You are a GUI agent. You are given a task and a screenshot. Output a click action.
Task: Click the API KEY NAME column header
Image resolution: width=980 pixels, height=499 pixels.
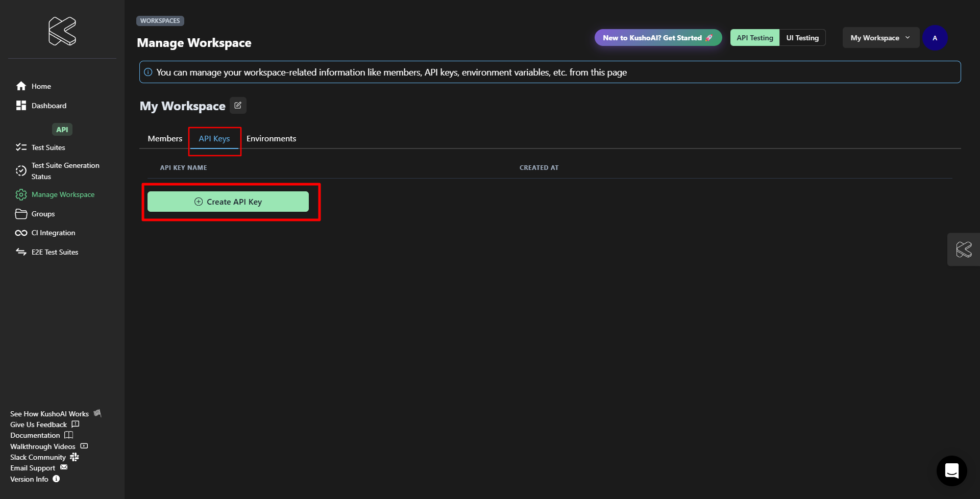184,167
